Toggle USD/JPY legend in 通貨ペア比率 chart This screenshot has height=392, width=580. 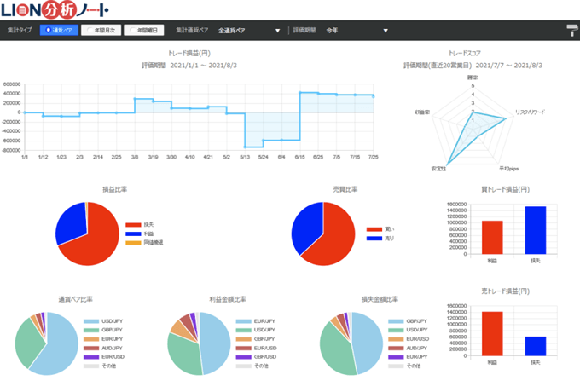pos(103,321)
